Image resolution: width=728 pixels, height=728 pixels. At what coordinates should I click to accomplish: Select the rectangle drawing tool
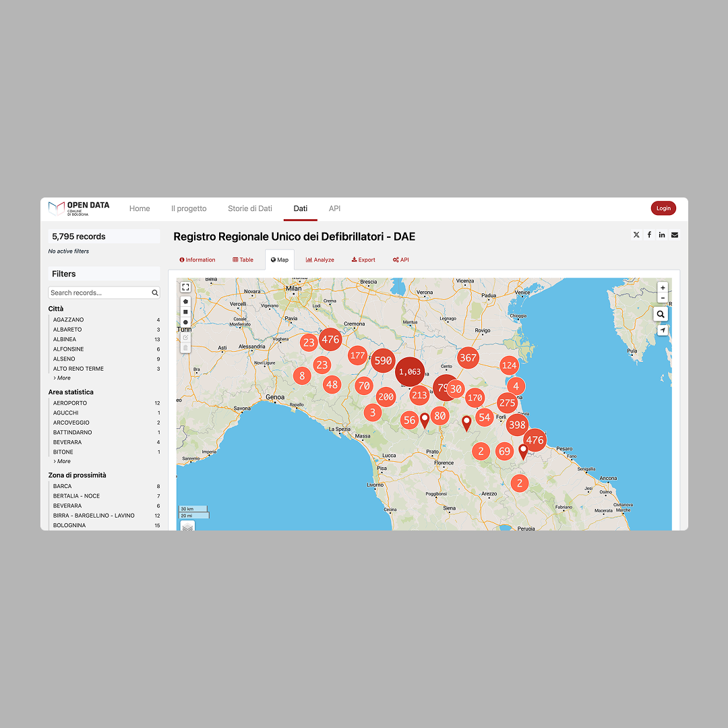(185, 312)
